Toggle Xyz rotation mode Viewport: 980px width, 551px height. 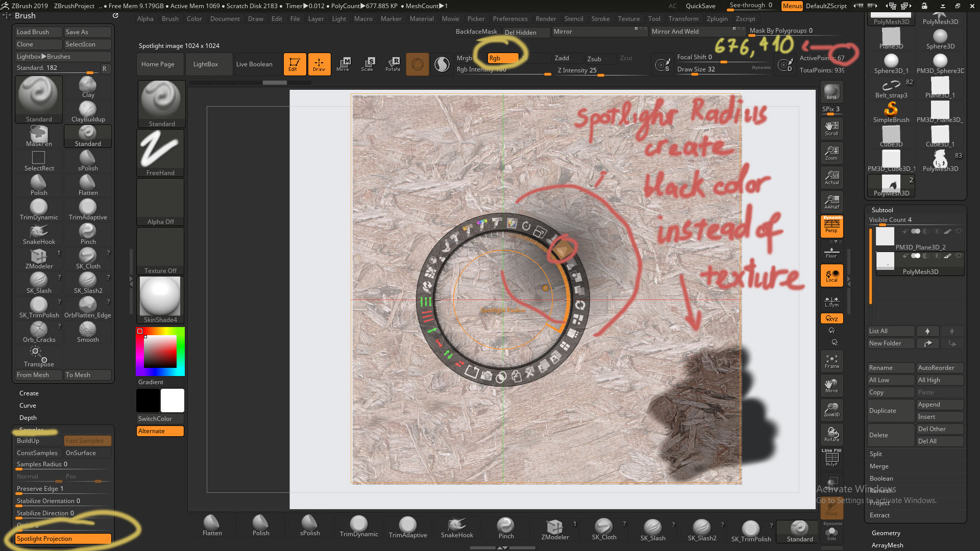(x=831, y=318)
